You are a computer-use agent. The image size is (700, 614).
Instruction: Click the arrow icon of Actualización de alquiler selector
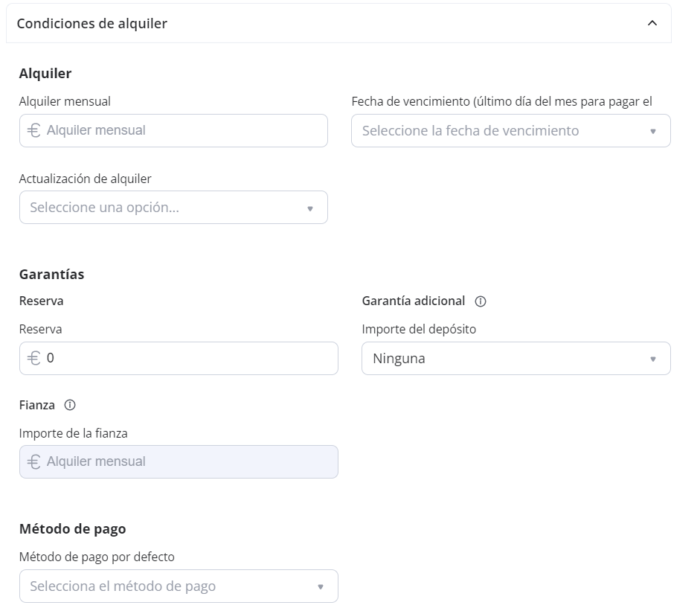coord(310,208)
